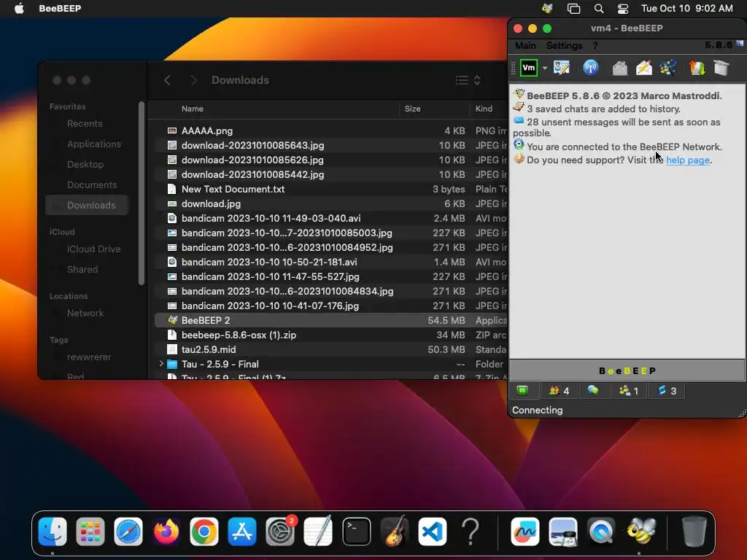Open Control Center in menu bar
Screen dimensions: 747x560
coord(623,8)
